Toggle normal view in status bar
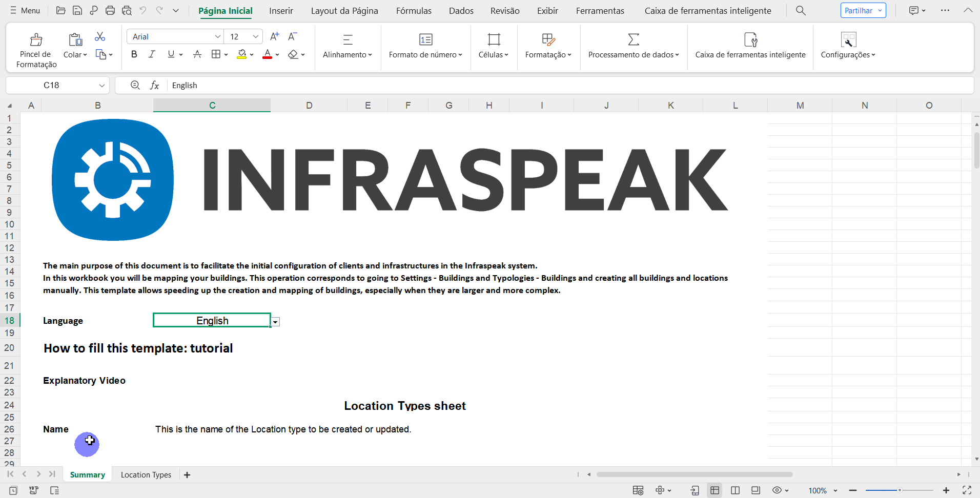This screenshot has width=980, height=498. tap(714, 490)
